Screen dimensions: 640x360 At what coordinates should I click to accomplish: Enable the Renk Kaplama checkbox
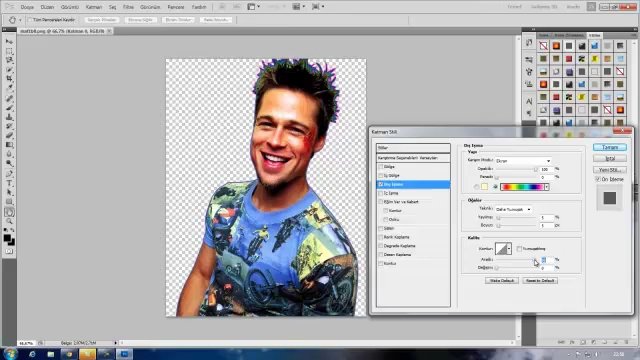click(x=380, y=237)
